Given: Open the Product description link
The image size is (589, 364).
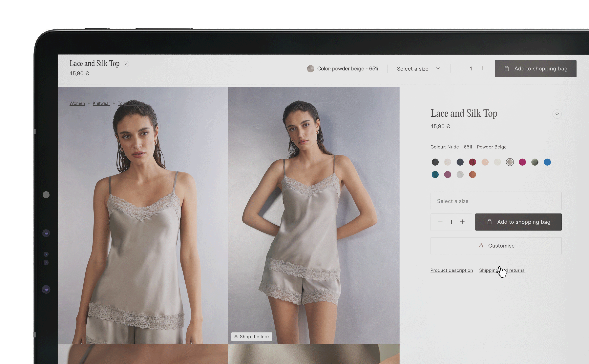Looking at the screenshot, I should pyautogui.click(x=452, y=270).
